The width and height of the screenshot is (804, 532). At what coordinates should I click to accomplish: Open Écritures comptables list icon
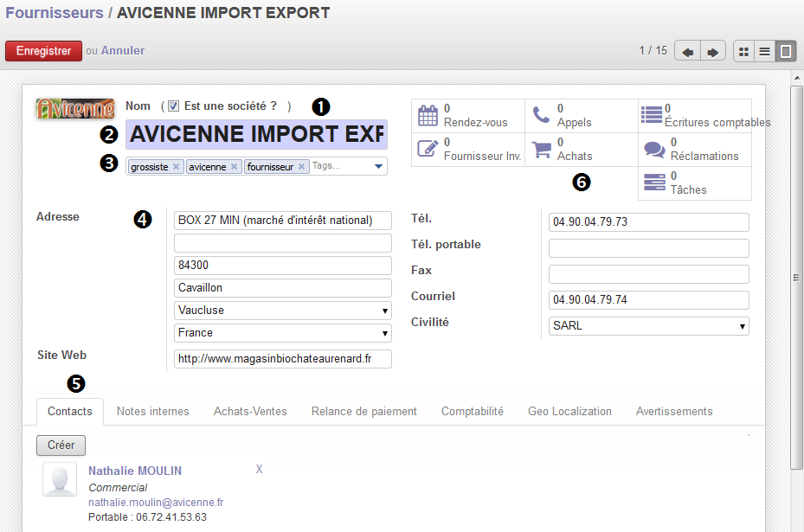tap(651, 115)
